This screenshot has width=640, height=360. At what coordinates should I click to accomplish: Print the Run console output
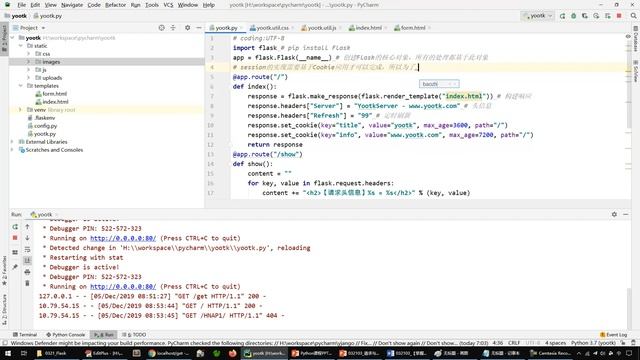point(27,272)
